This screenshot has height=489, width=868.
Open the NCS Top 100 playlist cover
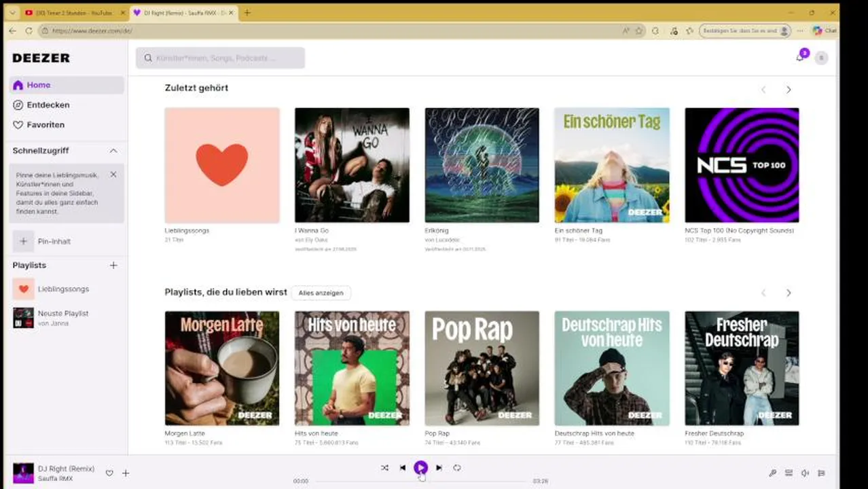(x=742, y=165)
